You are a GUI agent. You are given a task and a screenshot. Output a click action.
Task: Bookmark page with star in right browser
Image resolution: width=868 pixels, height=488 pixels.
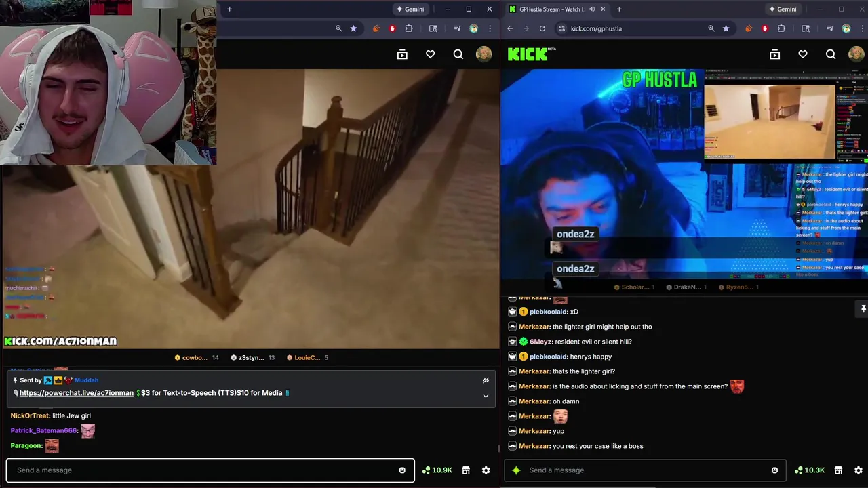(x=726, y=28)
